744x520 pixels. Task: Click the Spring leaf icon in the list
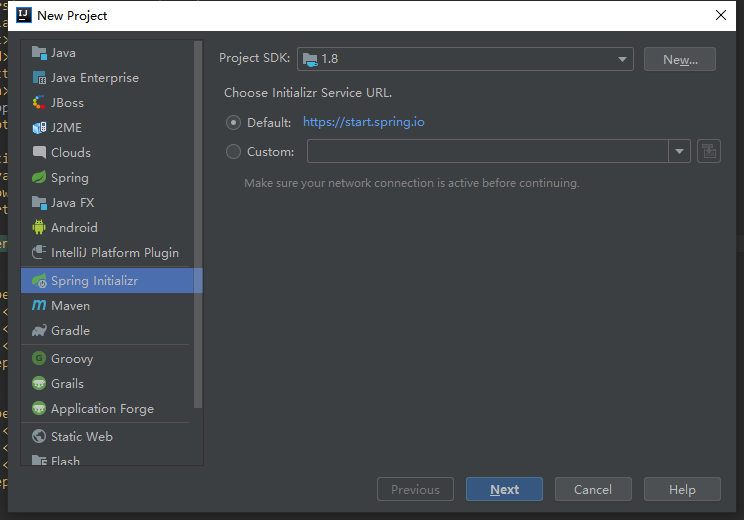(40, 178)
